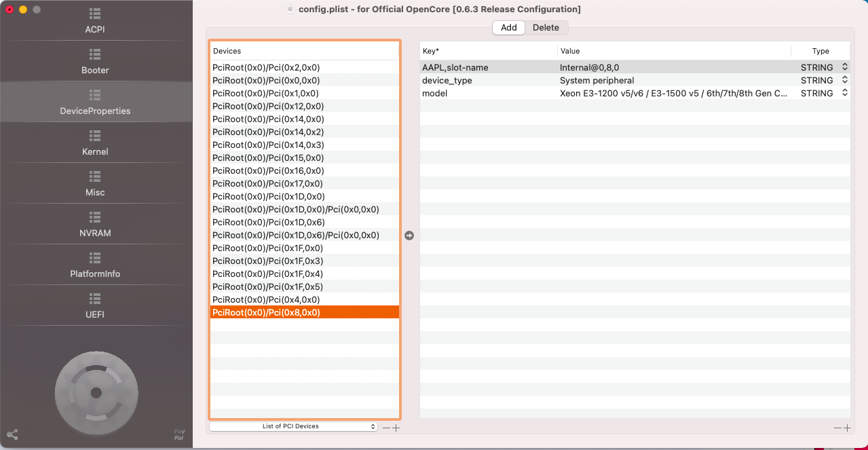
Task: Select device PciRoot(0x0)/Pci(0x17,0x0)
Action: click(x=305, y=183)
